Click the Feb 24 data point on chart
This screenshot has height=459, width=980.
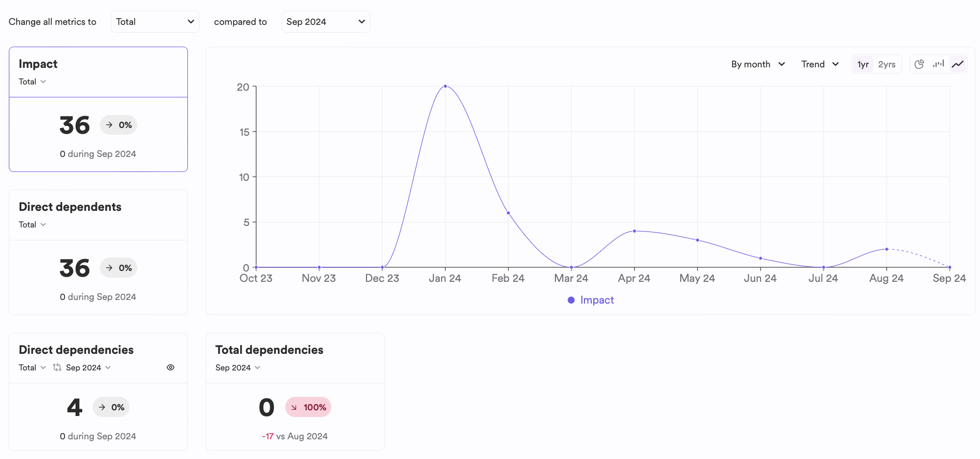click(508, 213)
